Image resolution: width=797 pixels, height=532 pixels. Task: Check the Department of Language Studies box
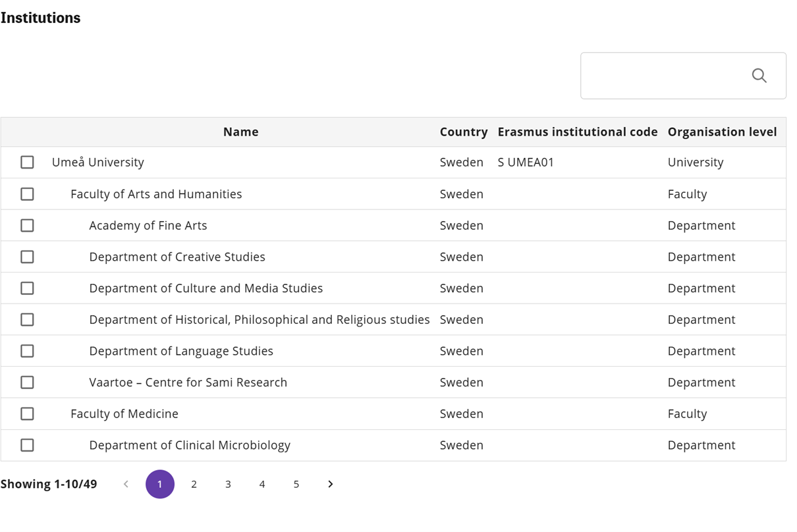pos(27,351)
